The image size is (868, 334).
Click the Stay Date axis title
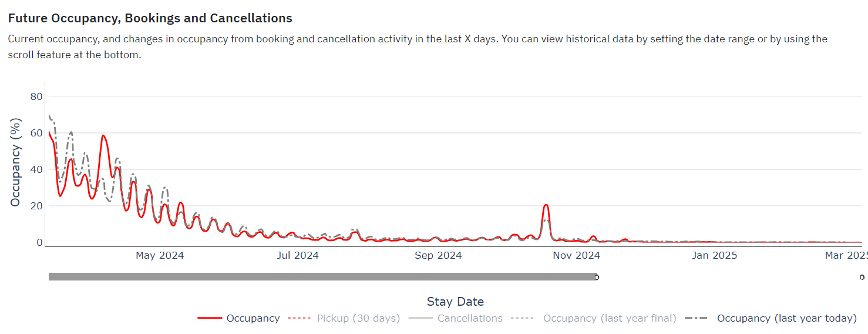[456, 302]
